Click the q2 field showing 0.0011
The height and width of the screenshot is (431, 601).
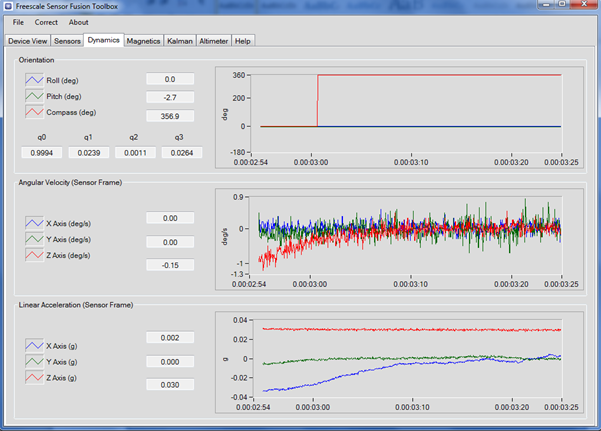[135, 153]
